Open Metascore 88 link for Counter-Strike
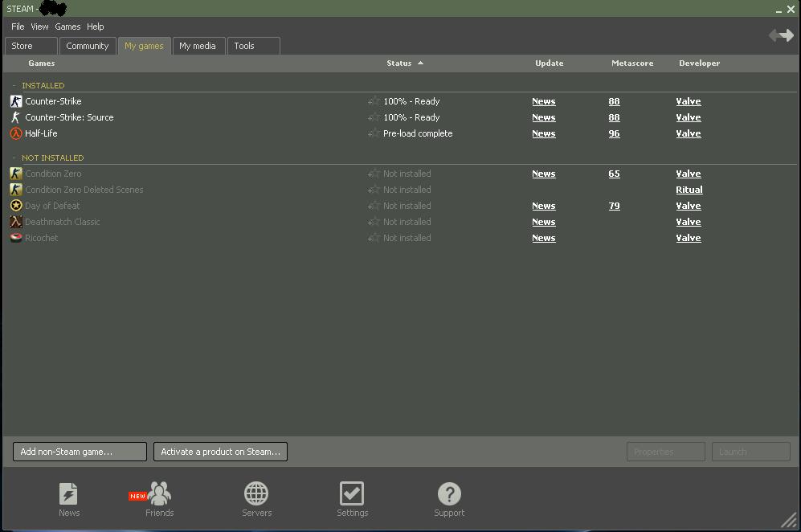Screen dimensions: 801x532 tap(614, 102)
